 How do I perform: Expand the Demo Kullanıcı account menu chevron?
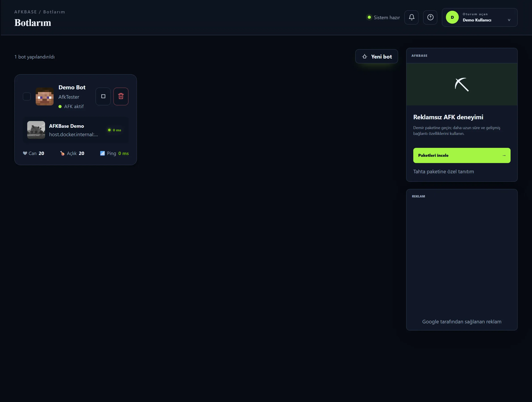click(x=509, y=20)
